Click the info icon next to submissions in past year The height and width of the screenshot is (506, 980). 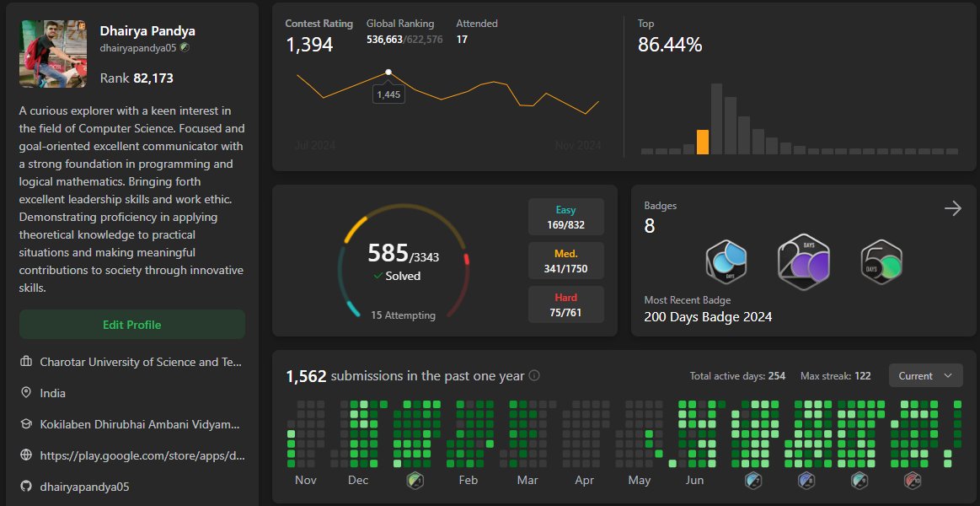tap(534, 376)
